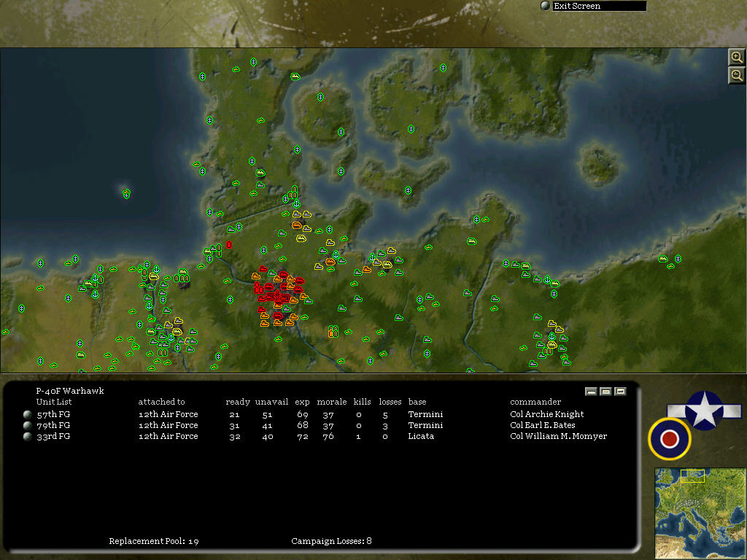The width and height of the screenshot is (747, 560).
Task: Select the easternmost tank icon on coast
Action: point(662,259)
